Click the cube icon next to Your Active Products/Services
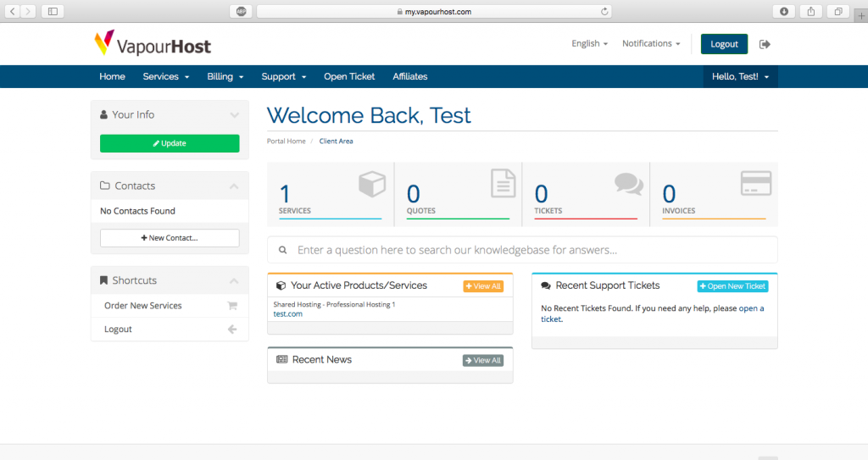The image size is (868, 460). click(x=281, y=285)
